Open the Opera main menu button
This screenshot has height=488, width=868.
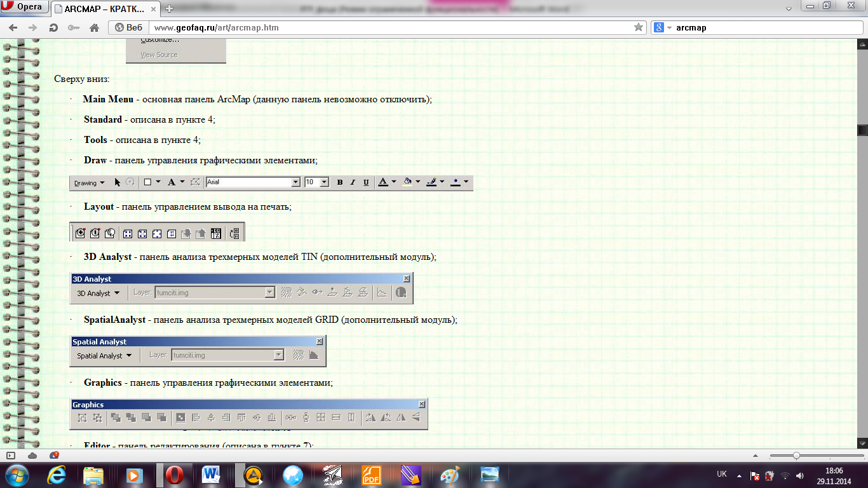(24, 8)
